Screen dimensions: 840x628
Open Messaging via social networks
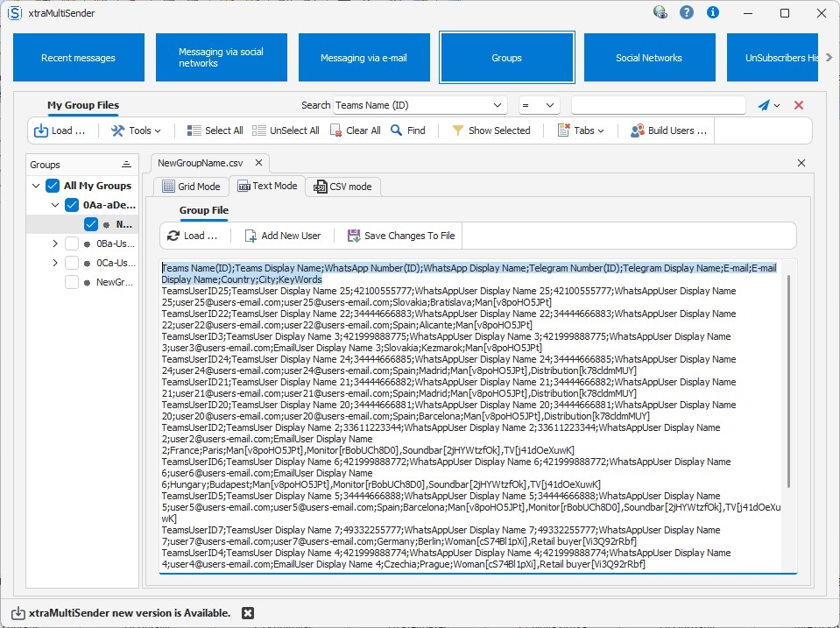tap(222, 57)
